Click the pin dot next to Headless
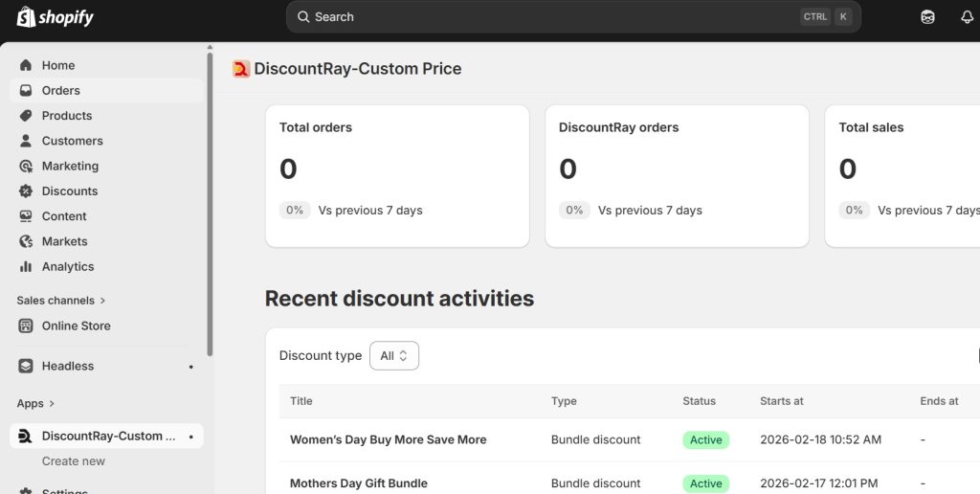 coord(191,367)
